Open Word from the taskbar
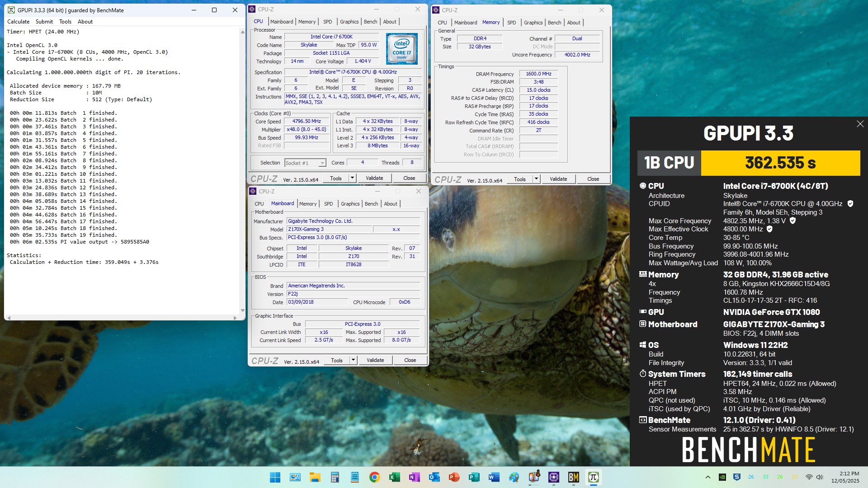This screenshot has height=488, width=868. (494, 477)
